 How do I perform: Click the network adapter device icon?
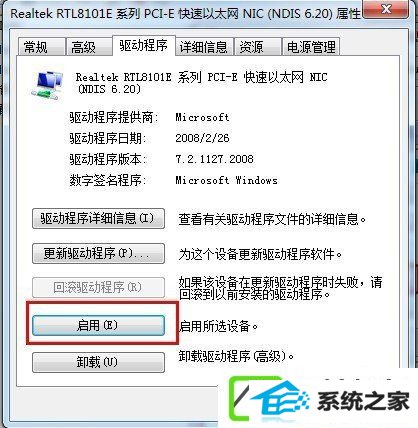(47, 86)
